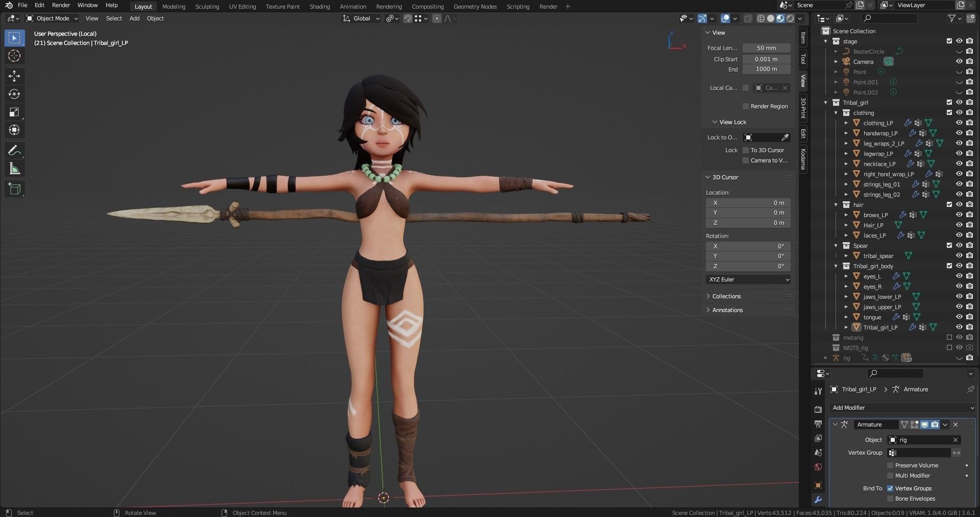Open the Add Modifier dropdown
Image resolution: width=980 pixels, height=517 pixels.
tap(902, 408)
